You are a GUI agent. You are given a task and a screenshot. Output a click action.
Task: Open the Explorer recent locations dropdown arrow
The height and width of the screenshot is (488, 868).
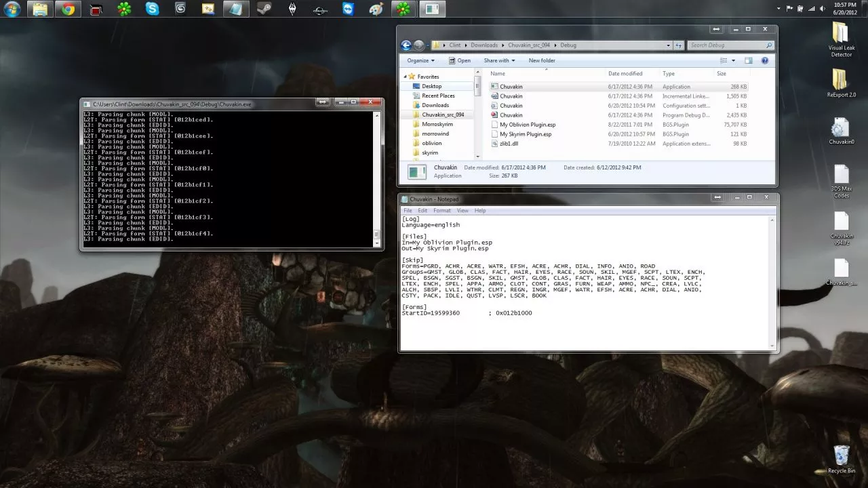point(429,45)
